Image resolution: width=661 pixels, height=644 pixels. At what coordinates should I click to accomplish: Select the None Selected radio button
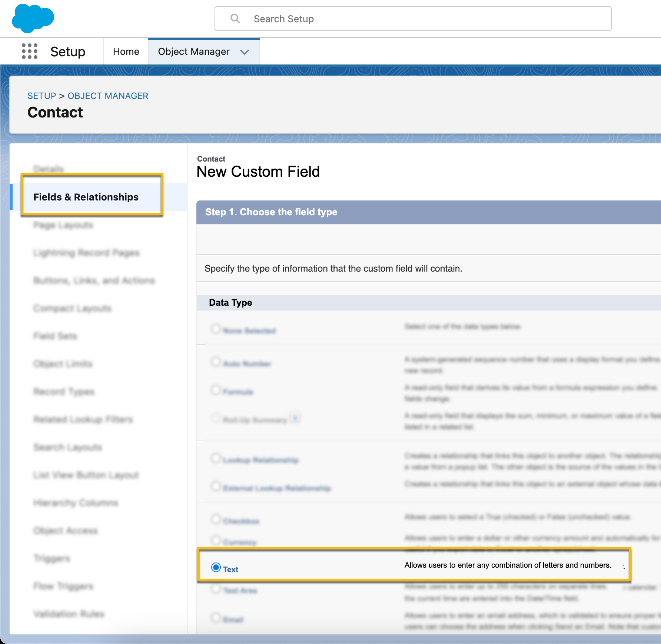click(x=216, y=329)
